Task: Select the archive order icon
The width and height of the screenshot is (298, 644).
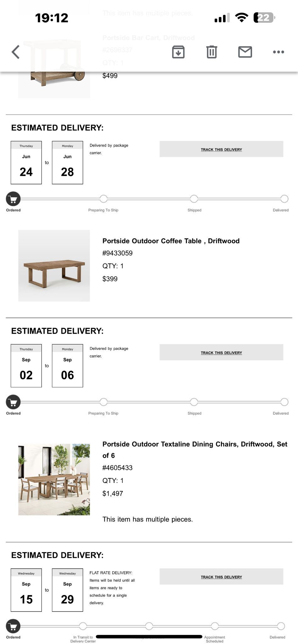Action: click(178, 52)
